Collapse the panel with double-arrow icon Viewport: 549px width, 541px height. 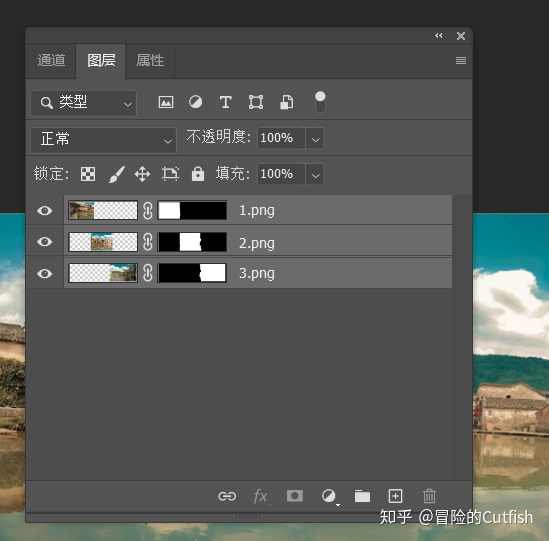click(438, 36)
